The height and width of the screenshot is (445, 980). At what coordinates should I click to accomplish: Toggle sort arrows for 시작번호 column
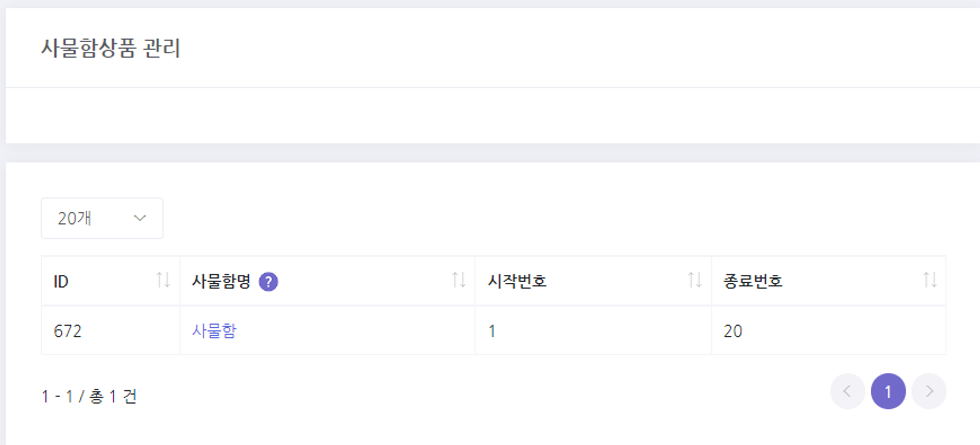(694, 280)
